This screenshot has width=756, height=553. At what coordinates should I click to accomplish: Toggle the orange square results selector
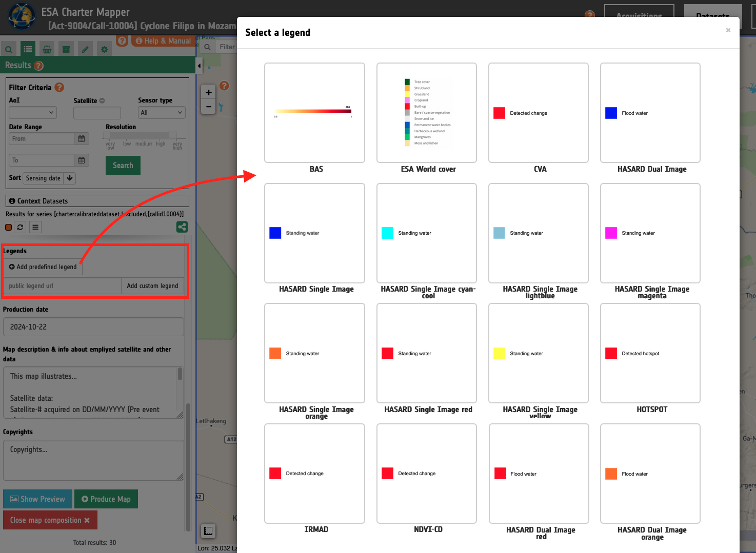tap(8, 227)
